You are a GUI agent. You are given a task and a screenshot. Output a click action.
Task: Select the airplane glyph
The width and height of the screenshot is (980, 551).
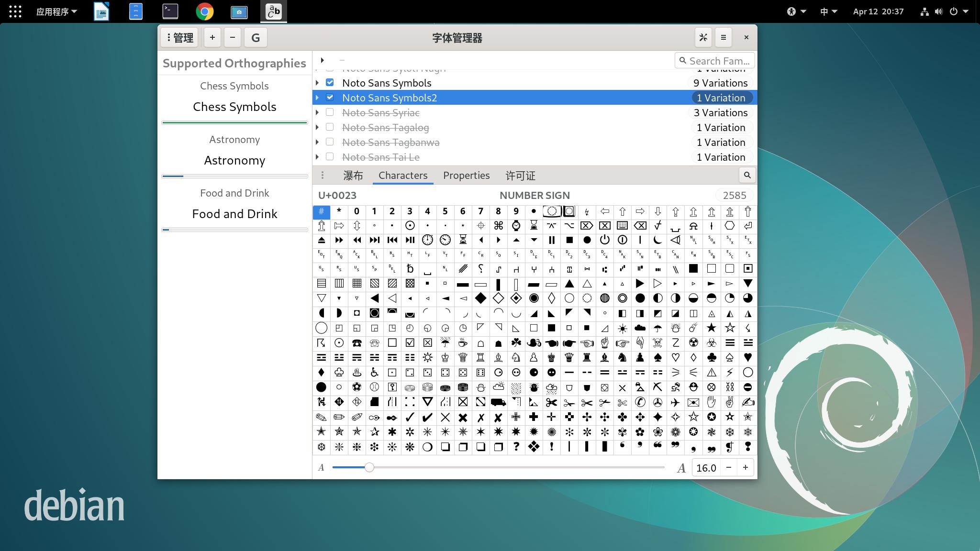pos(675,402)
